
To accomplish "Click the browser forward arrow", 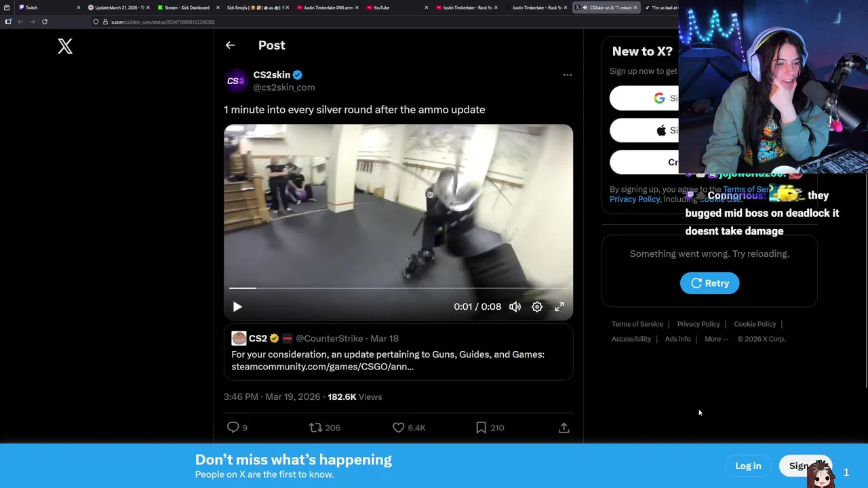I will (x=32, y=22).
